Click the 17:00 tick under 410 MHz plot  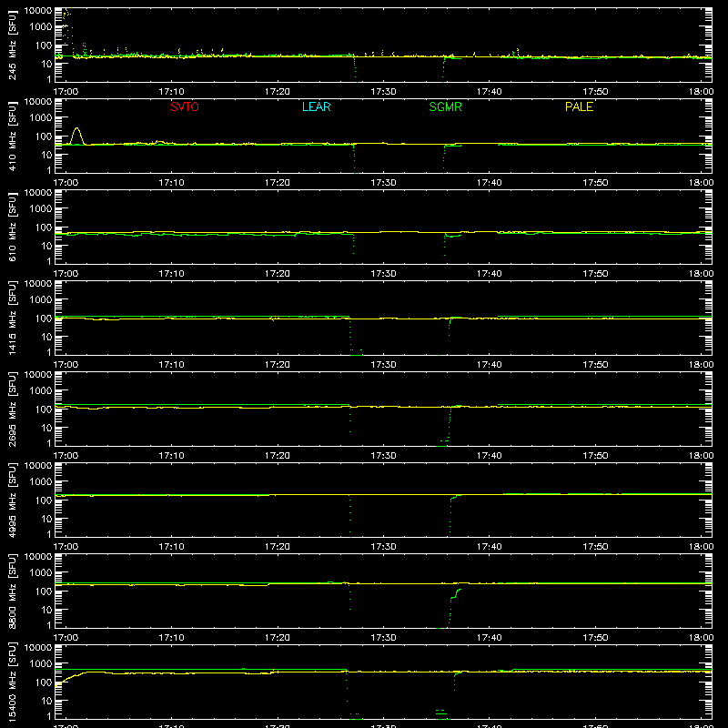point(66,183)
